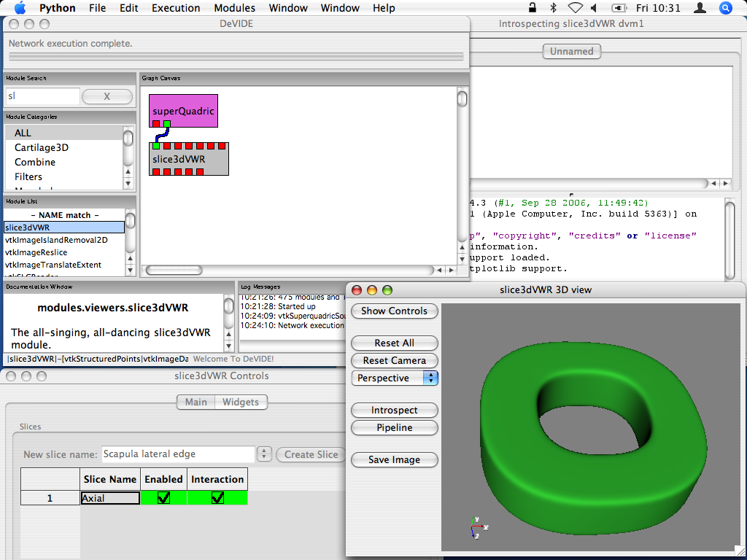Select vtkImageIslandRemoval2D in the Module List
747x560 pixels.
pos(64,240)
